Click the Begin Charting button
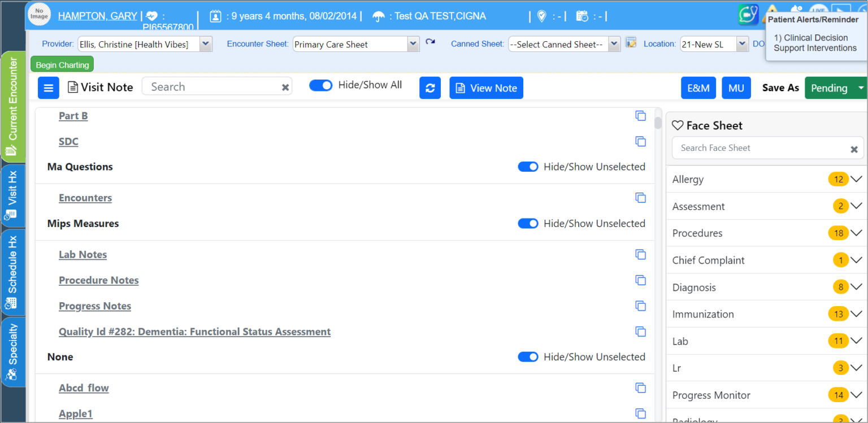 tap(62, 64)
